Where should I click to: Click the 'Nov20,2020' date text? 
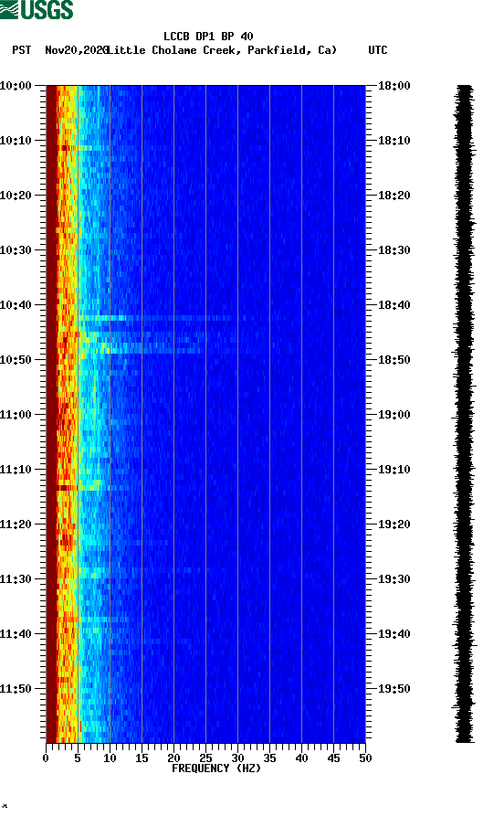pos(77,50)
